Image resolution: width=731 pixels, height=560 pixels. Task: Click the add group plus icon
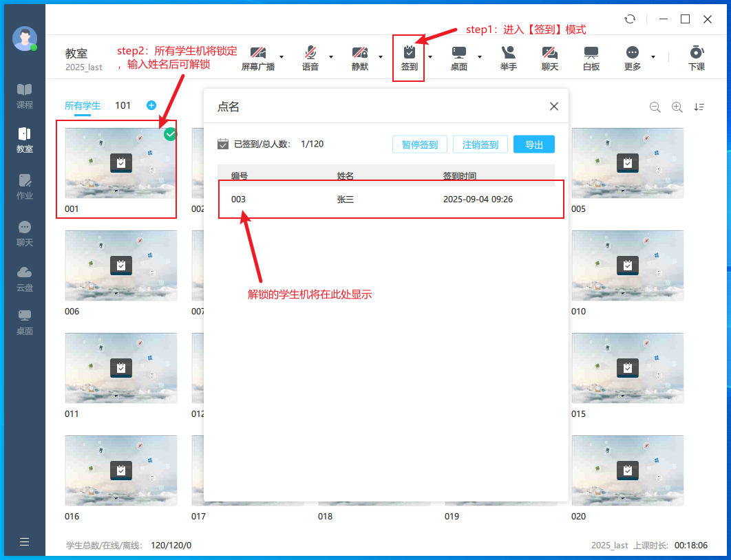tap(151, 105)
